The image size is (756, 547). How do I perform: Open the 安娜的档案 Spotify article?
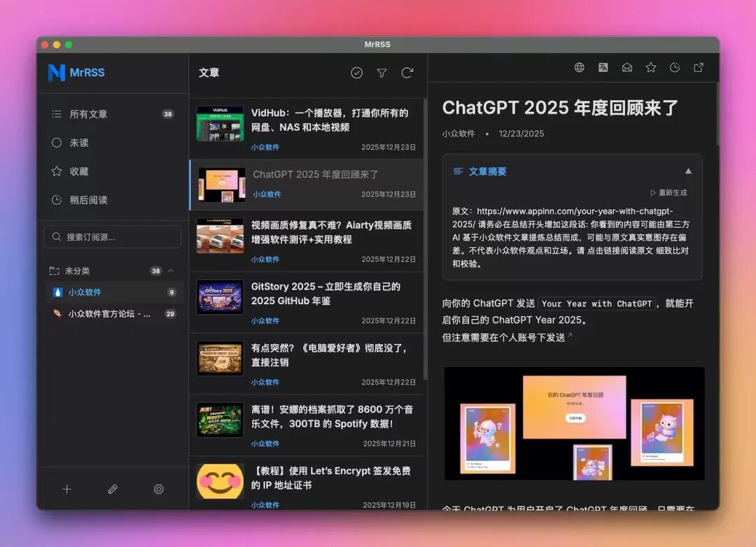[307, 425]
